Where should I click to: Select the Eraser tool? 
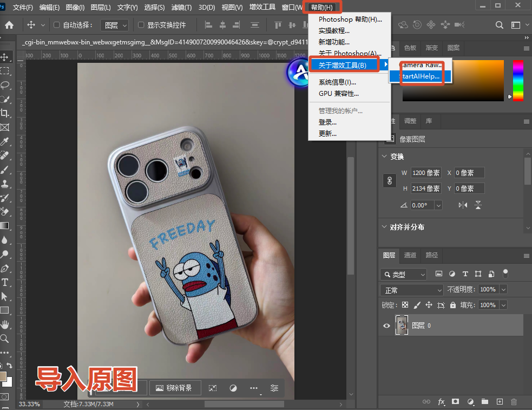tap(5, 212)
